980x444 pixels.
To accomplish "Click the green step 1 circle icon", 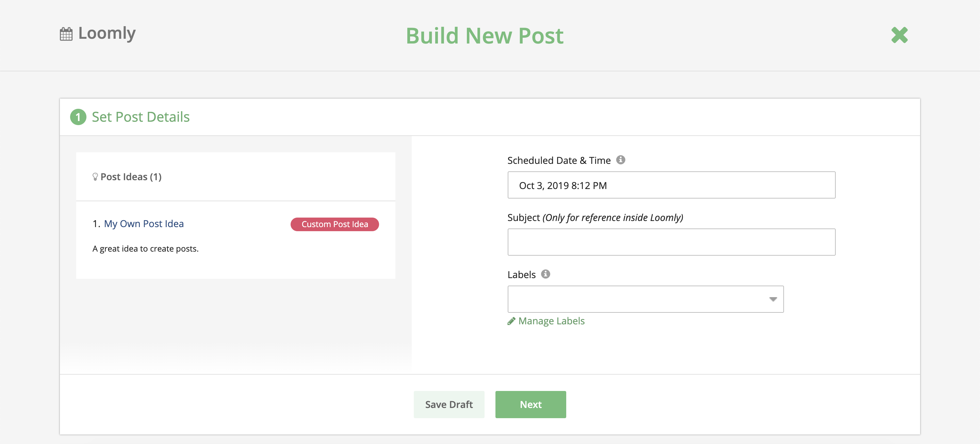I will point(78,117).
